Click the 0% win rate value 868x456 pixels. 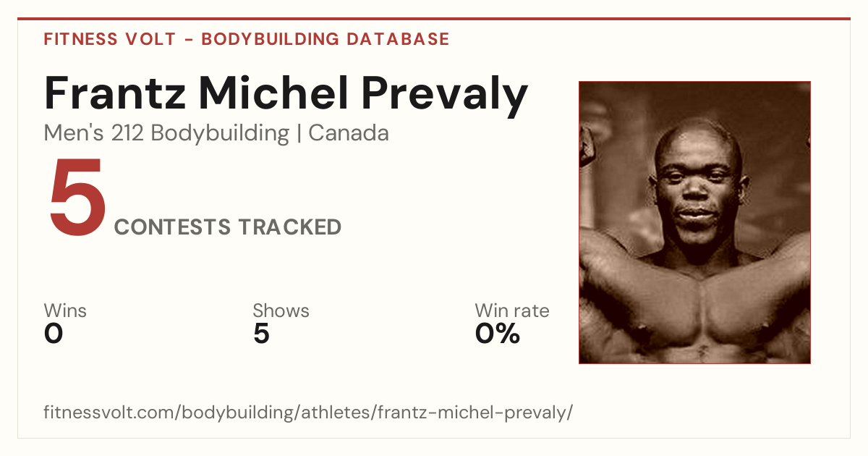(x=498, y=334)
